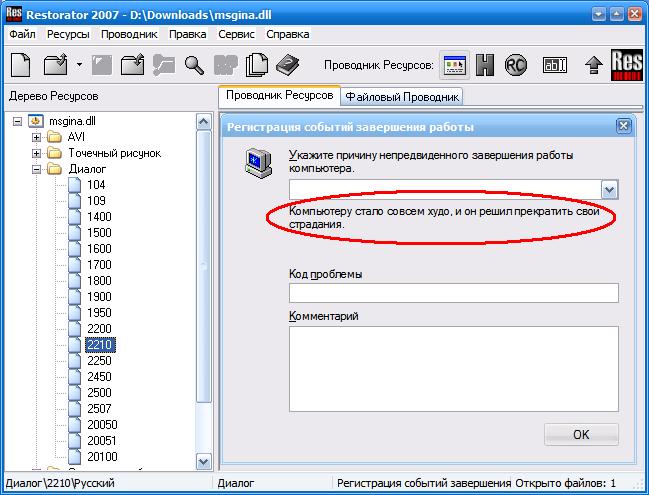Image resolution: width=649 pixels, height=495 pixels.
Task: Switch to edit mode (abI icon)
Action: pyautogui.click(x=555, y=65)
